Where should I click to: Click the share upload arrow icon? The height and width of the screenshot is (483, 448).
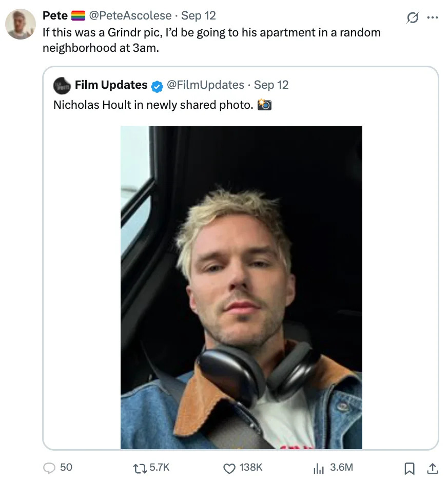click(x=432, y=468)
